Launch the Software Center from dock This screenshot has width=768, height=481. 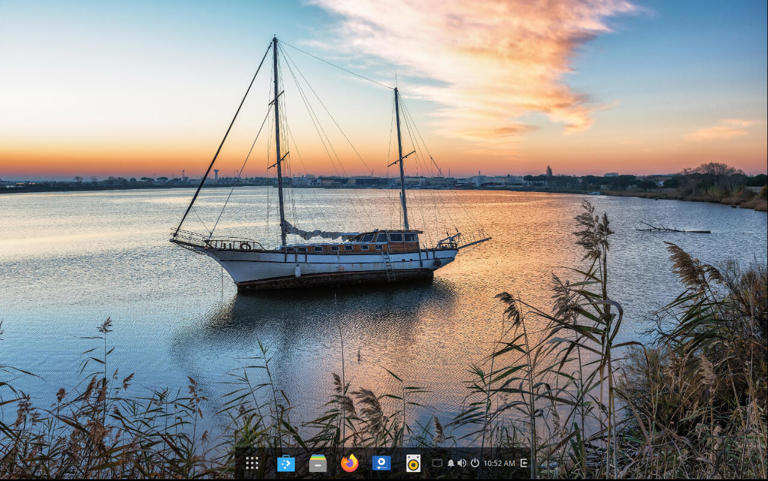pyautogui.click(x=286, y=463)
